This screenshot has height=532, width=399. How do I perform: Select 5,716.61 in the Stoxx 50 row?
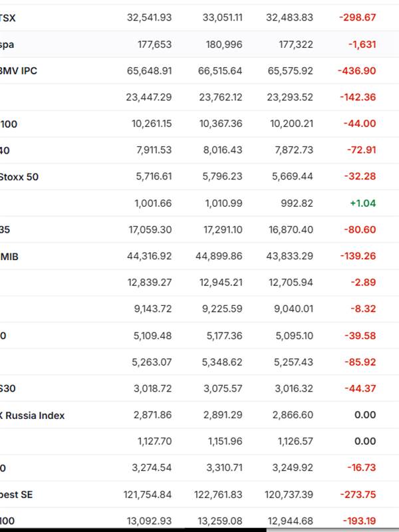(x=154, y=176)
